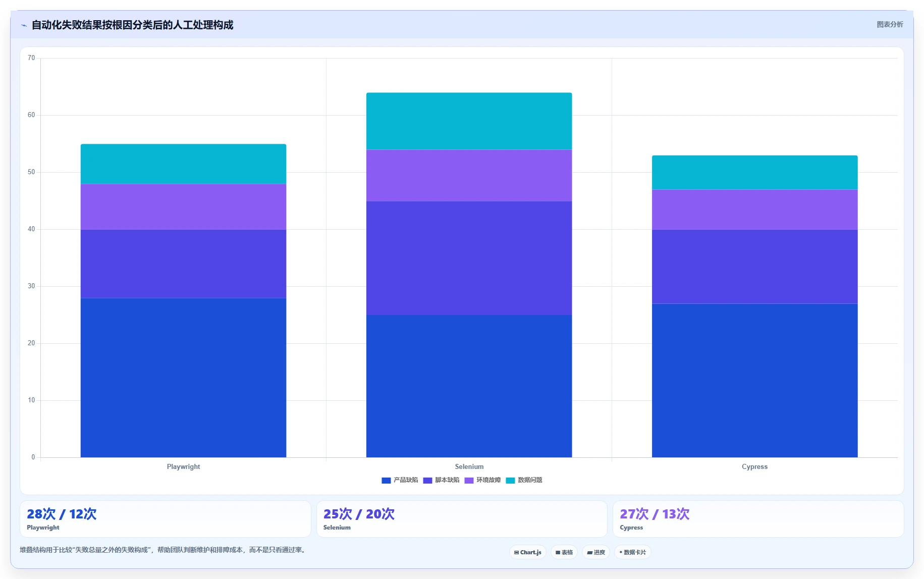This screenshot has width=924, height=579.
Task: Open the Cypress 27次 / 13次 card
Action: pos(758,519)
